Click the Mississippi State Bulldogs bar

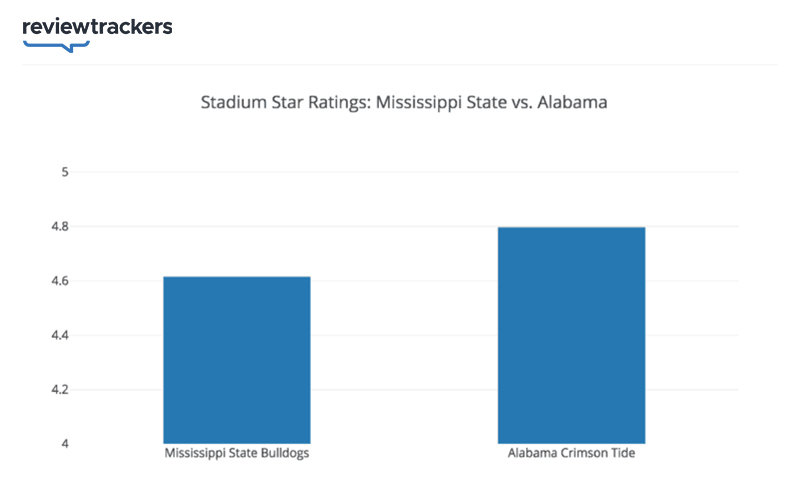[x=237, y=359]
